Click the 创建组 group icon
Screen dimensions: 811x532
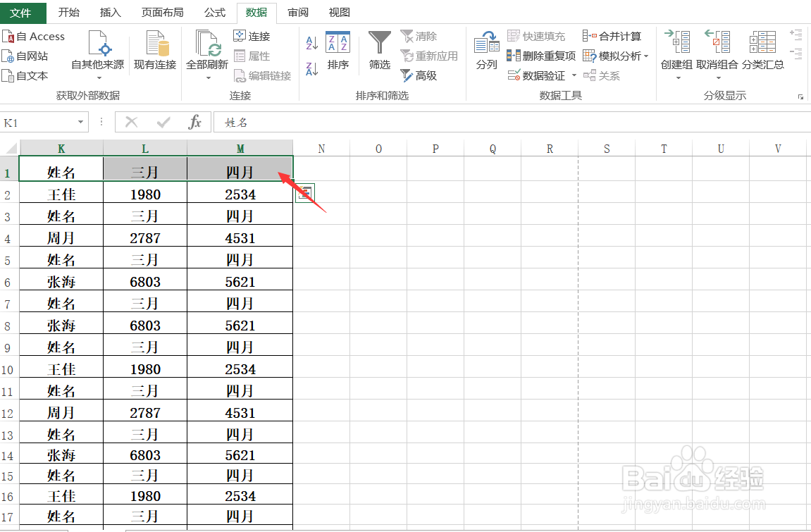(x=676, y=42)
